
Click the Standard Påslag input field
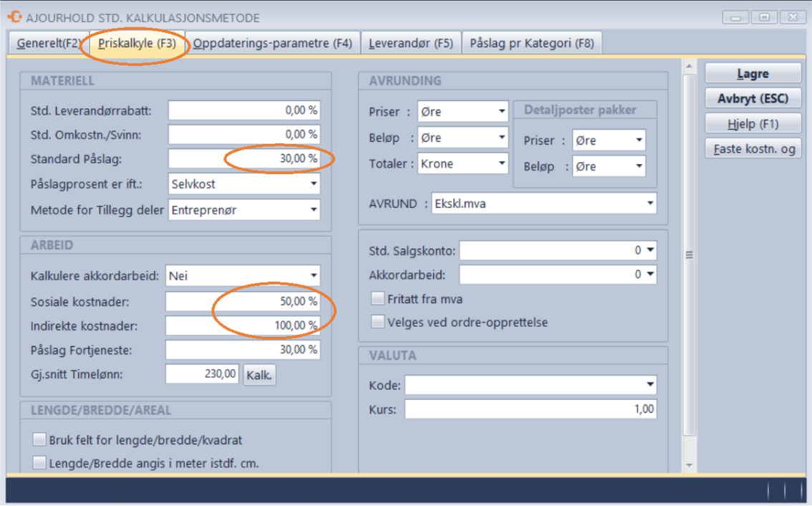(x=243, y=159)
